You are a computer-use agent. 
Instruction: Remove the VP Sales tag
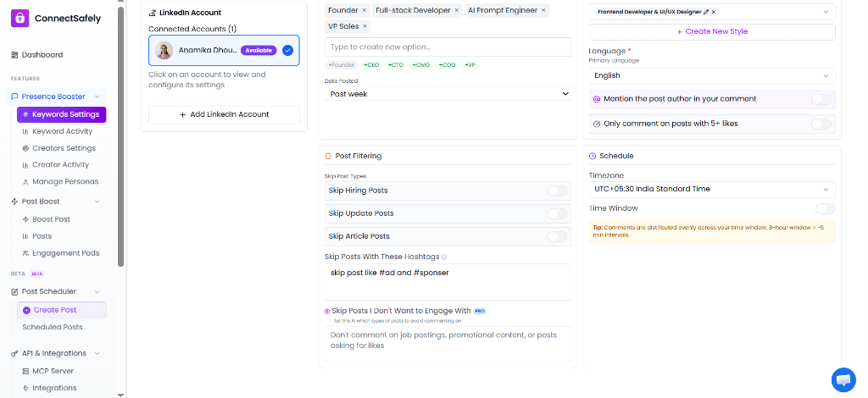point(364,26)
